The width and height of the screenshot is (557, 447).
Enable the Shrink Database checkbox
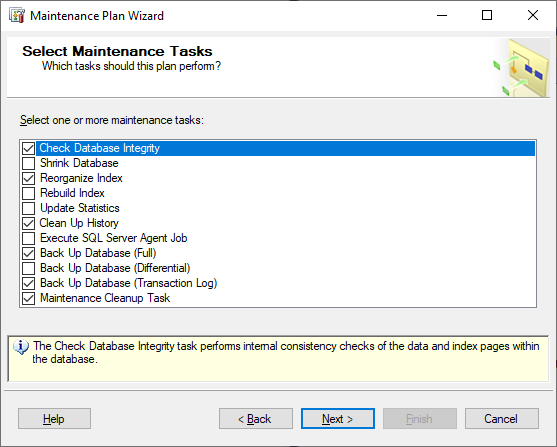(28, 163)
